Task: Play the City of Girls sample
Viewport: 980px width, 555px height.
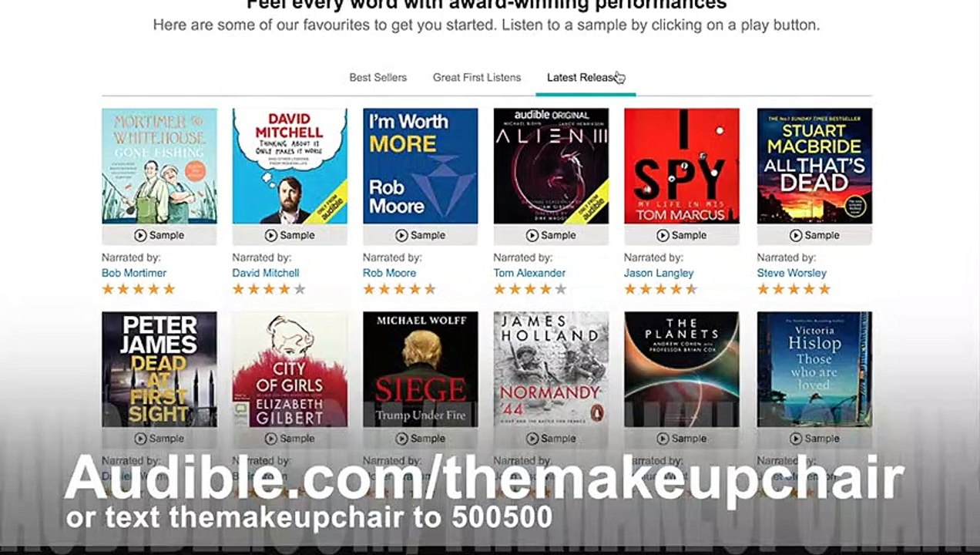Action: point(290,439)
